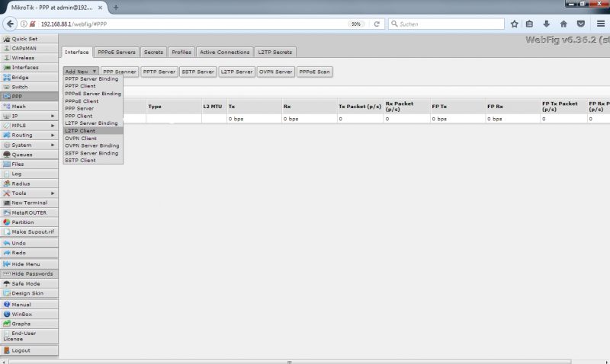Open the Graphs sidebar icon

[7, 324]
